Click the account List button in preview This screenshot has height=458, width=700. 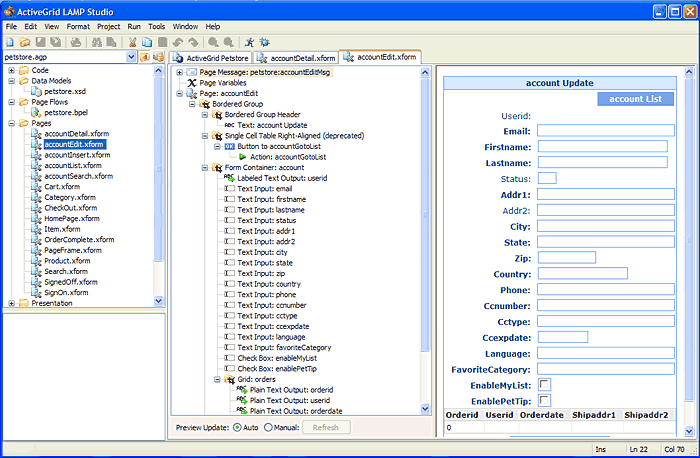pyautogui.click(x=636, y=99)
